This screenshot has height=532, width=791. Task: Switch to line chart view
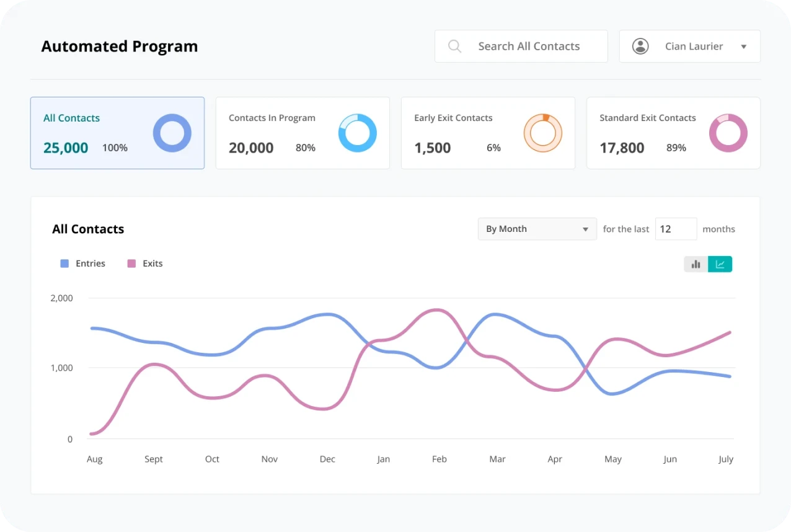click(720, 264)
